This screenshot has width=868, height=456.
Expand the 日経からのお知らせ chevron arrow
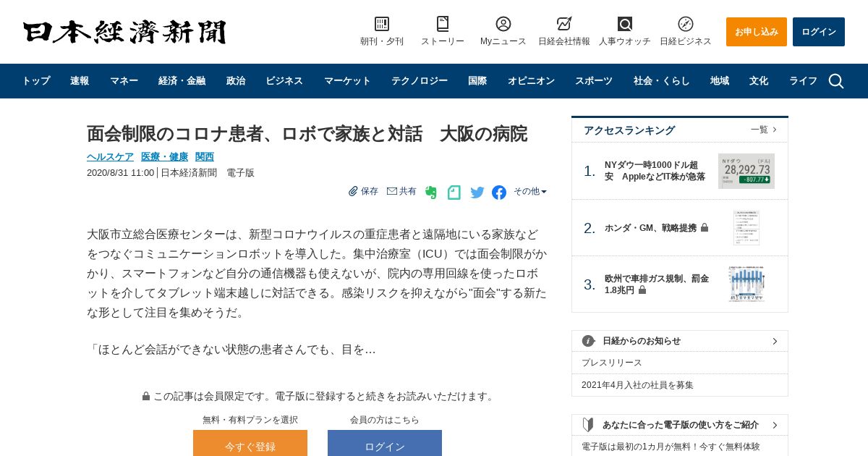click(775, 341)
